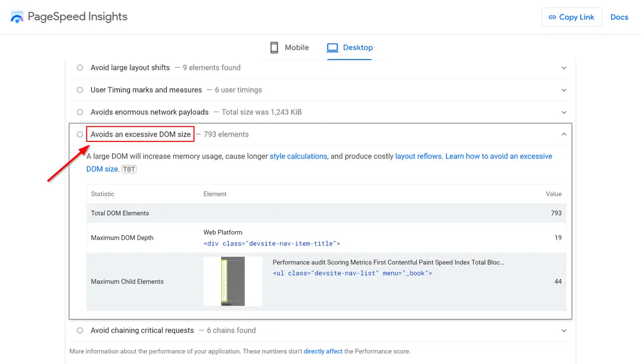Click the Maximum DOM Depth row label
The height and width of the screenshot is (364, 641).
point(122,238)
